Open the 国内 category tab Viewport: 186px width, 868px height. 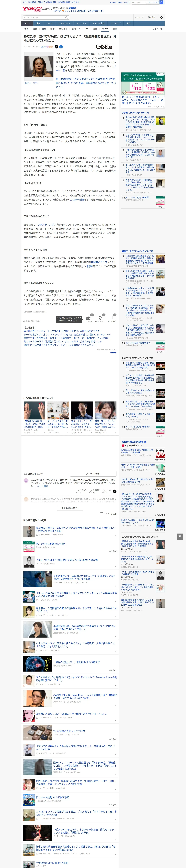(x=35, y=29)
